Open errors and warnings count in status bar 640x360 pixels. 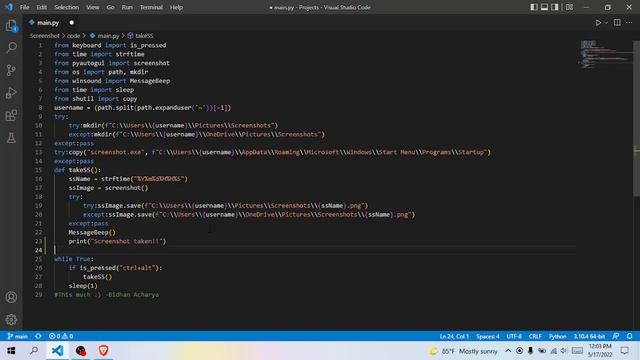(x=61, y=336)
